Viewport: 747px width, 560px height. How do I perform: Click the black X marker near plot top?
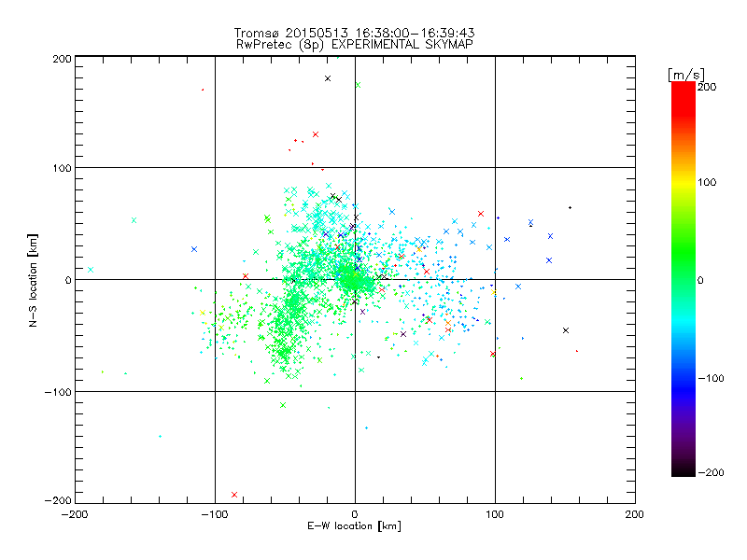coord(328,78)
